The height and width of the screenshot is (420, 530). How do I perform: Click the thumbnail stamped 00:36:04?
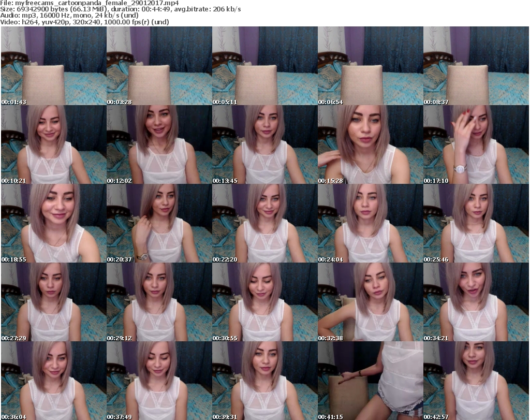[54, 381]
